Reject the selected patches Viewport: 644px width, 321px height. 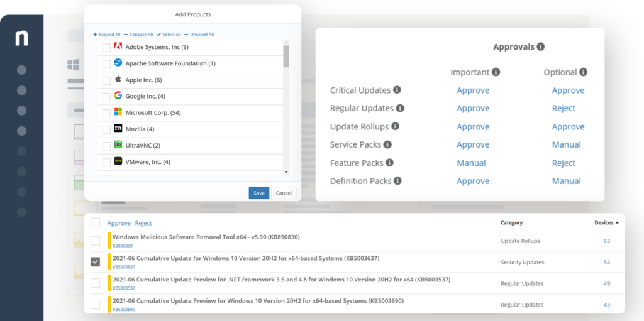coord(143,223)
